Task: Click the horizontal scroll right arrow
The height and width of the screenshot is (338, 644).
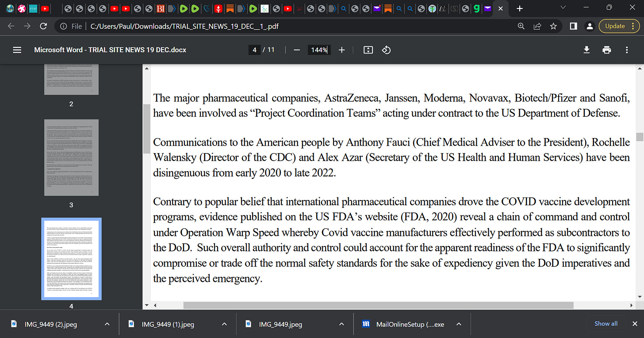Action: tap(632, 305)
